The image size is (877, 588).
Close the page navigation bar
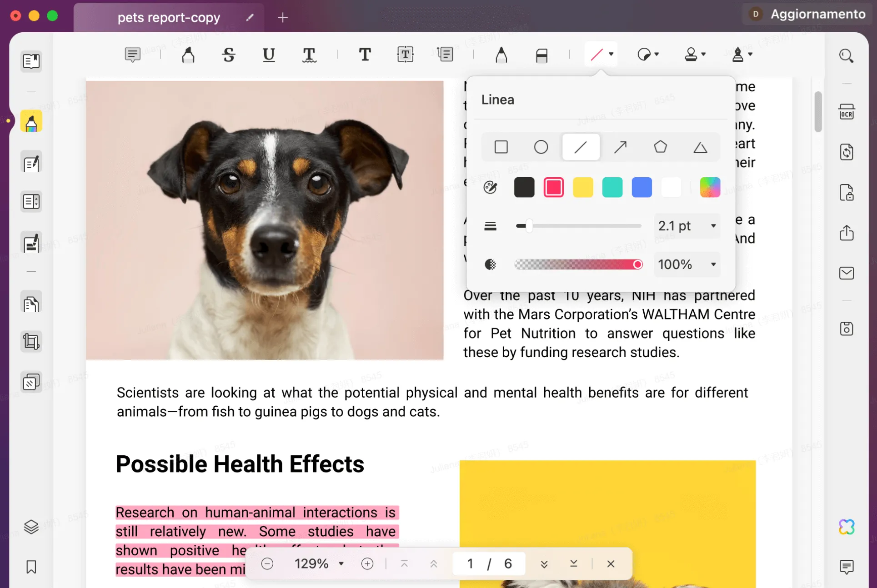(611, 564)
